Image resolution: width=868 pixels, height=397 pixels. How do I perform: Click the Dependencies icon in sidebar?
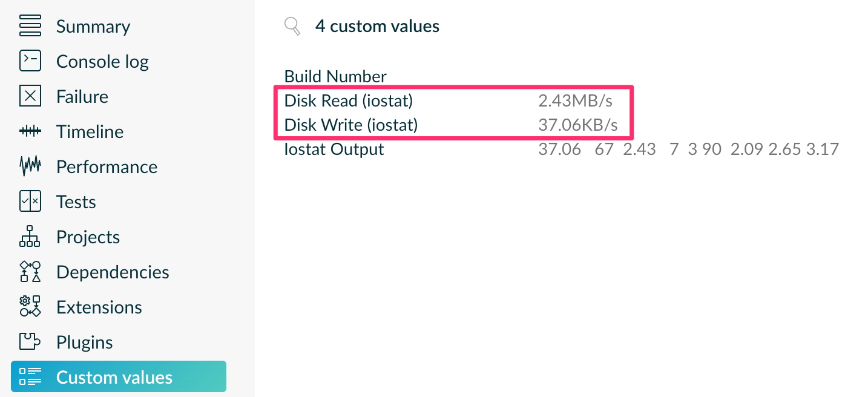coord(30,272)
